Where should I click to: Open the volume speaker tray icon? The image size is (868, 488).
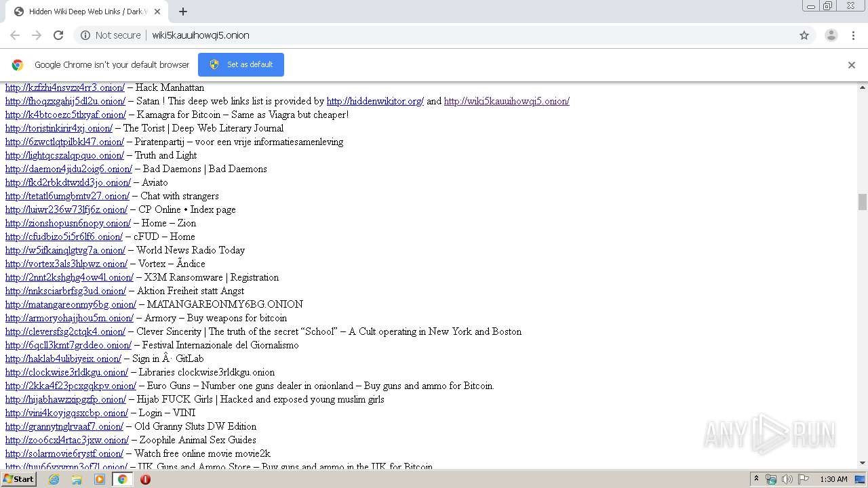click(787, 479)
